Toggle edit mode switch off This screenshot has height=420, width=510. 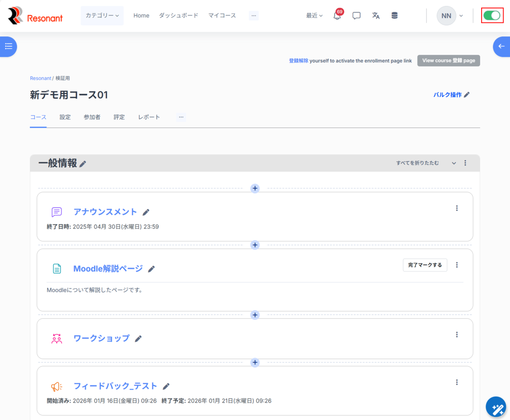492,15
